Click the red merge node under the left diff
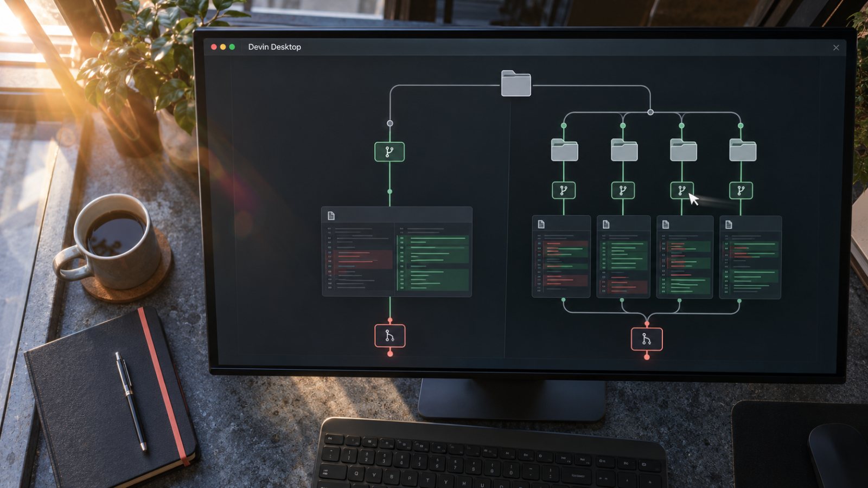 (x=390, y=336)
